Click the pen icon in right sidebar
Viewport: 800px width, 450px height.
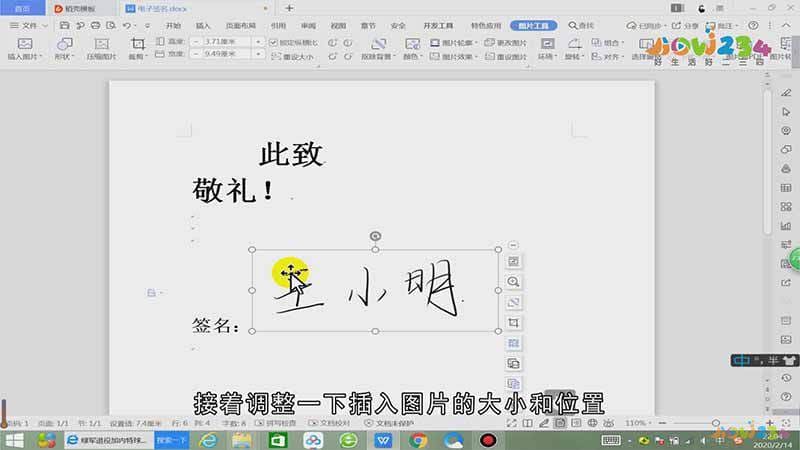[x=786, y=93]
